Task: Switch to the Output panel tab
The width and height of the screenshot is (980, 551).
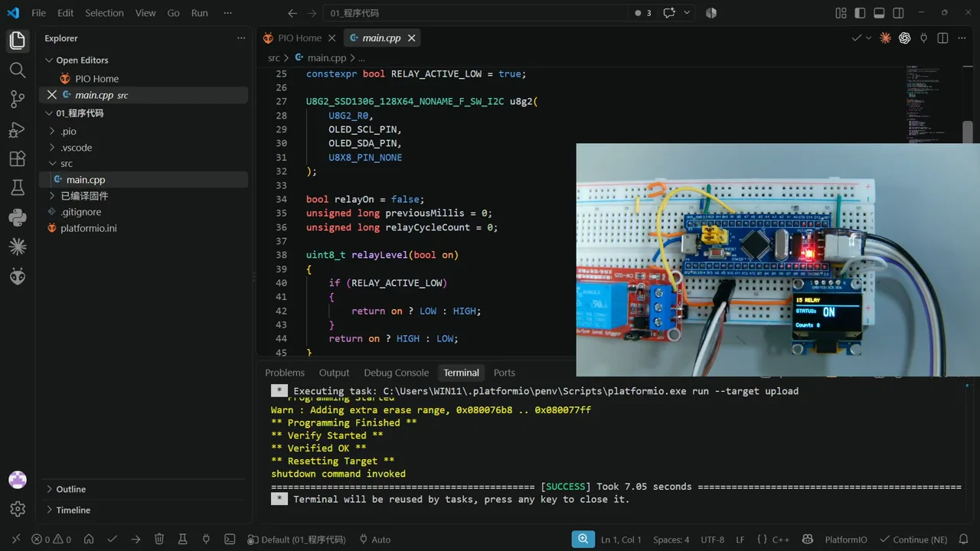Action: click(x=334, y=373)
